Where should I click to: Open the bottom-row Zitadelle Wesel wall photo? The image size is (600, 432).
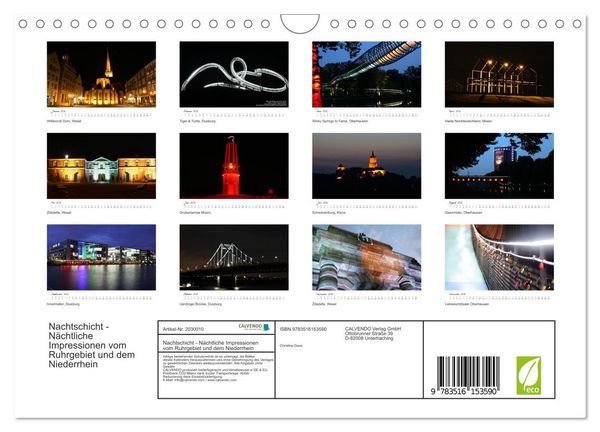click(367, 257)
